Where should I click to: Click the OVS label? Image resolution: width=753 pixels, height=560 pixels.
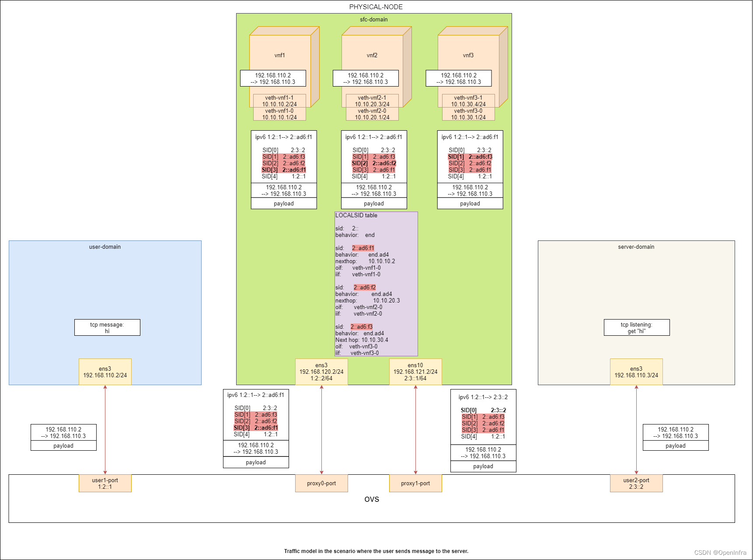(x=372, y=500)
